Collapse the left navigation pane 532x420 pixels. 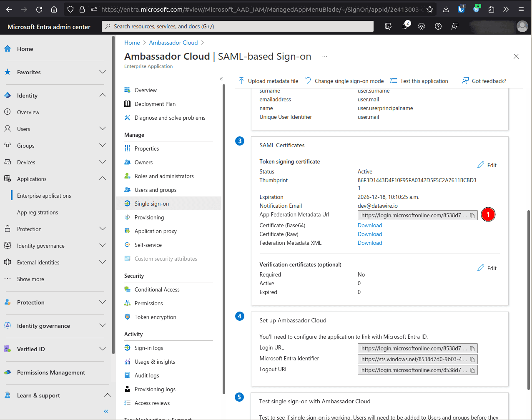106,411
